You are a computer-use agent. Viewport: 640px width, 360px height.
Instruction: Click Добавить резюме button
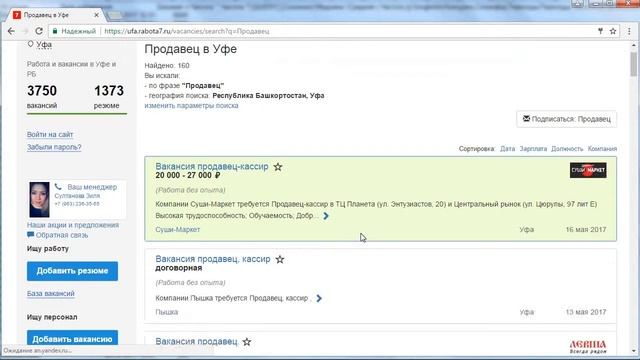click(72, 271)
